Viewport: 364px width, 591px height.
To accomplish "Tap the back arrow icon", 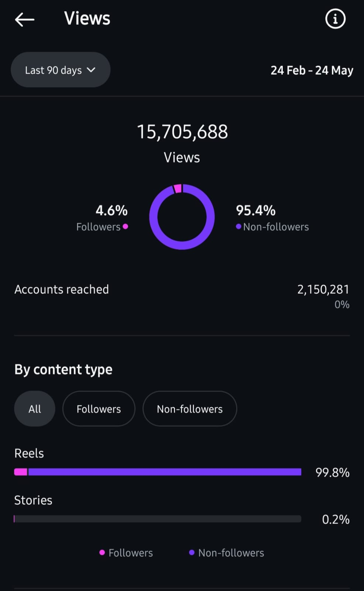I will 24,19.
